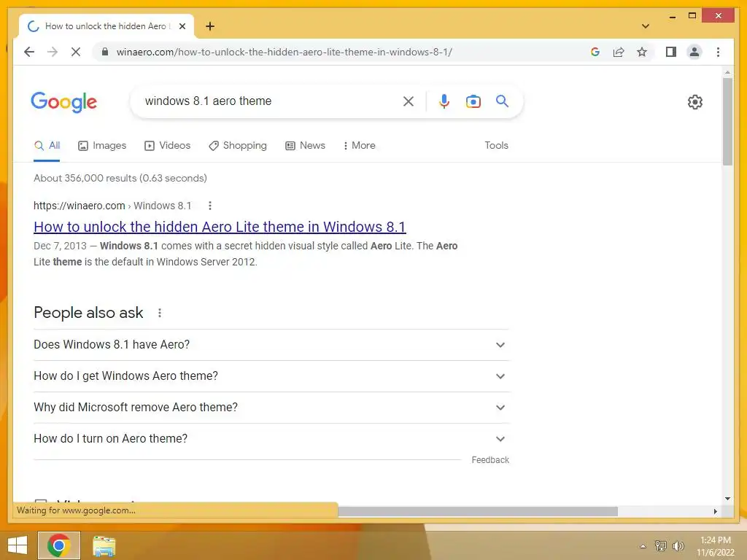Open search Tools

496,146
